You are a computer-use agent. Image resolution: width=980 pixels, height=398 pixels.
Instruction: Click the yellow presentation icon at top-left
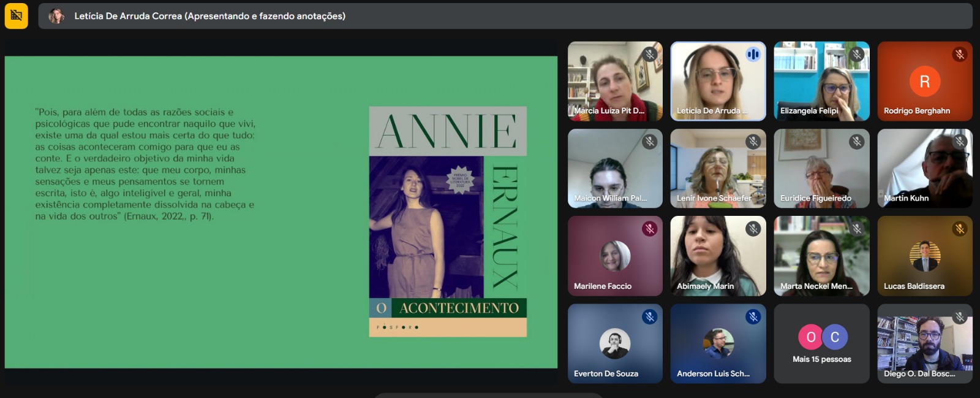(x=17, y=16)
